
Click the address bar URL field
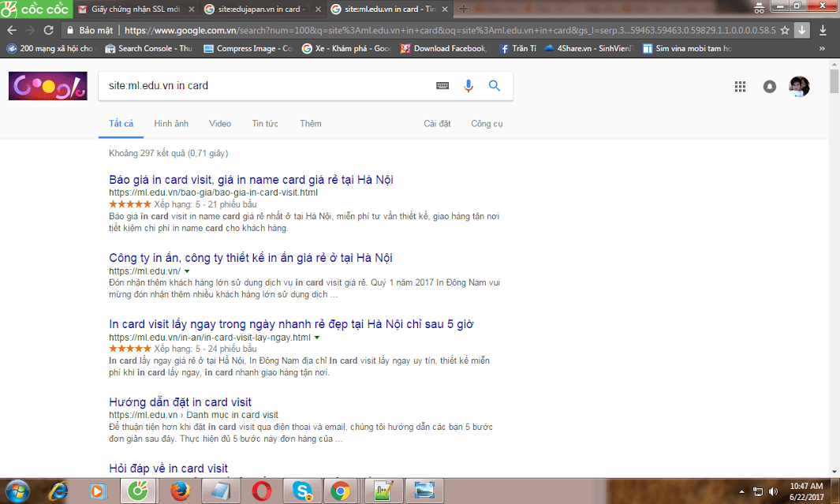coord(449,31)
